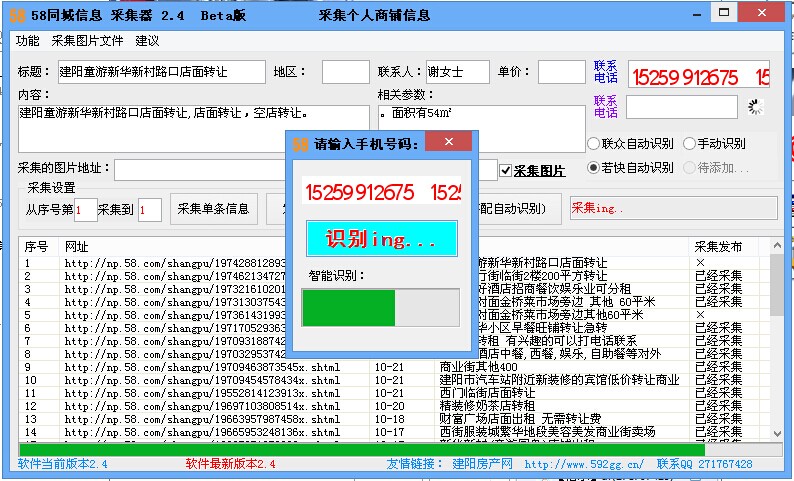The width and height of the screenshot is (794, 481).
Task: Click the phone dialog's title bar icon
Action: click(x=299, y=142)
